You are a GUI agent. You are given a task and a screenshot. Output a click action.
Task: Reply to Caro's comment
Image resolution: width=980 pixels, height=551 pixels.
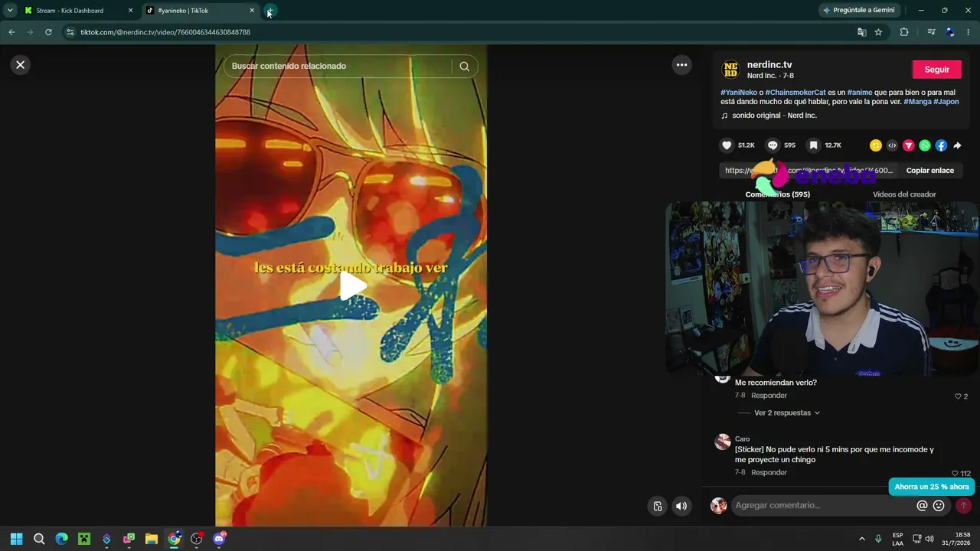coord(769,473)
